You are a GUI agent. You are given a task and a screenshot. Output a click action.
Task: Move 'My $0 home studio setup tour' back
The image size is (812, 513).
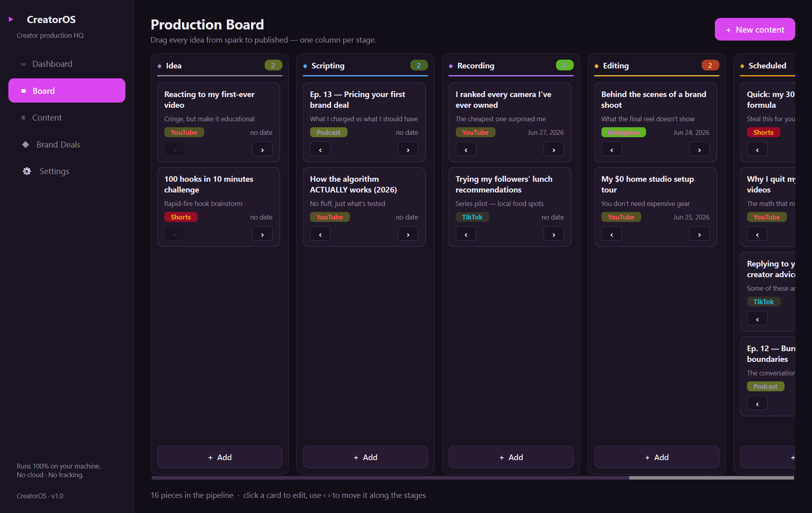[x=612, y=234]
